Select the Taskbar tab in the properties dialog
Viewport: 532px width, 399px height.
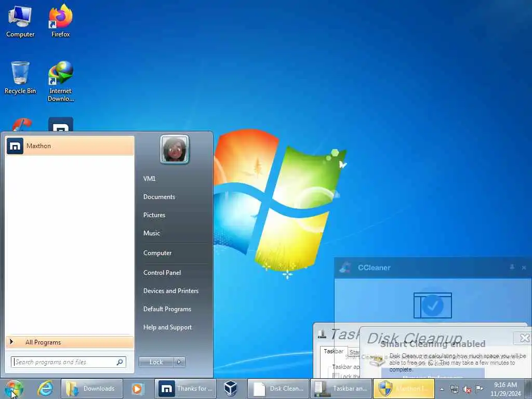pos(334,351)
